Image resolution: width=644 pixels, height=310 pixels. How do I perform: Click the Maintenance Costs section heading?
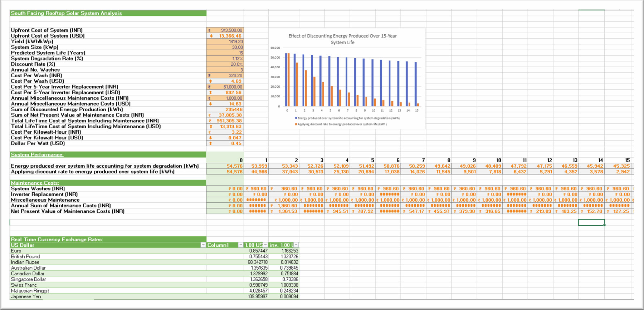click(x=35, y=183)
